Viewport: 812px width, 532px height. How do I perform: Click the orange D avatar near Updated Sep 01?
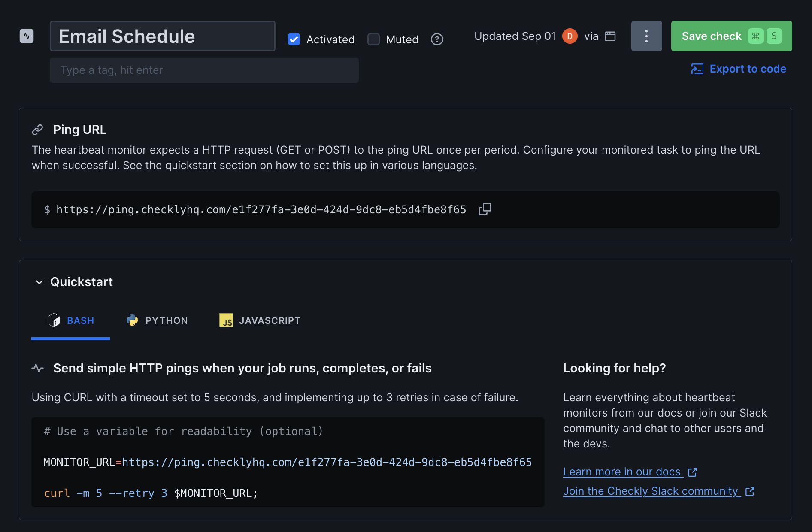570,36
